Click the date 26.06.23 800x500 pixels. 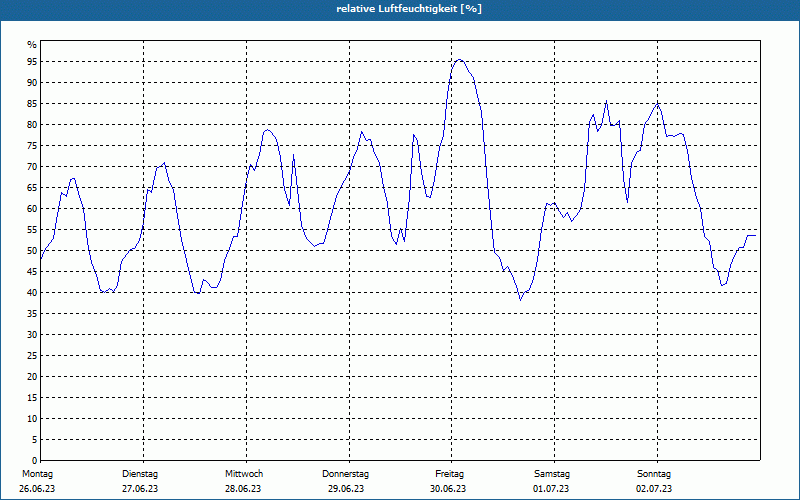[37, 489]
